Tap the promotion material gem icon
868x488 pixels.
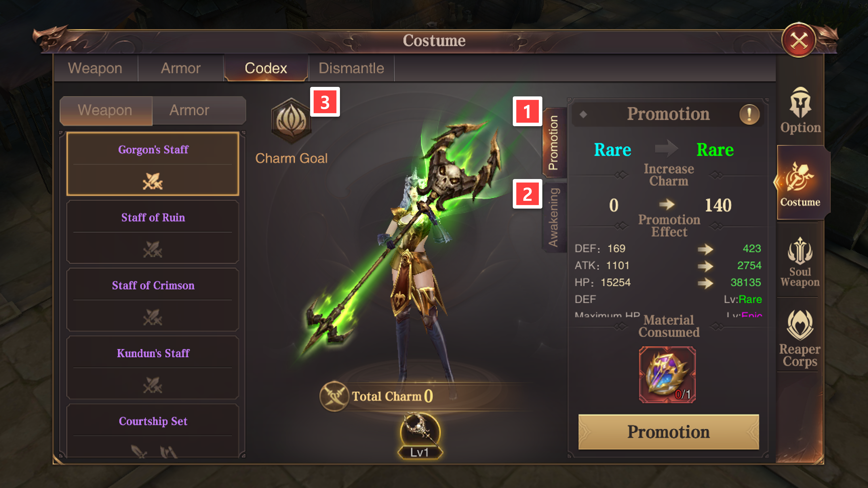point(667,375)
